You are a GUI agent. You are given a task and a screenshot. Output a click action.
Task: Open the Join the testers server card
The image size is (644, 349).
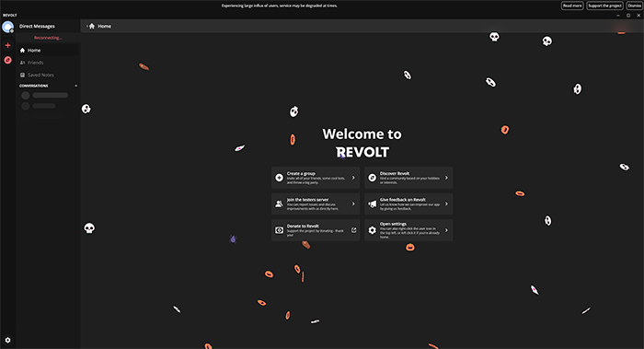click(316, 204)
